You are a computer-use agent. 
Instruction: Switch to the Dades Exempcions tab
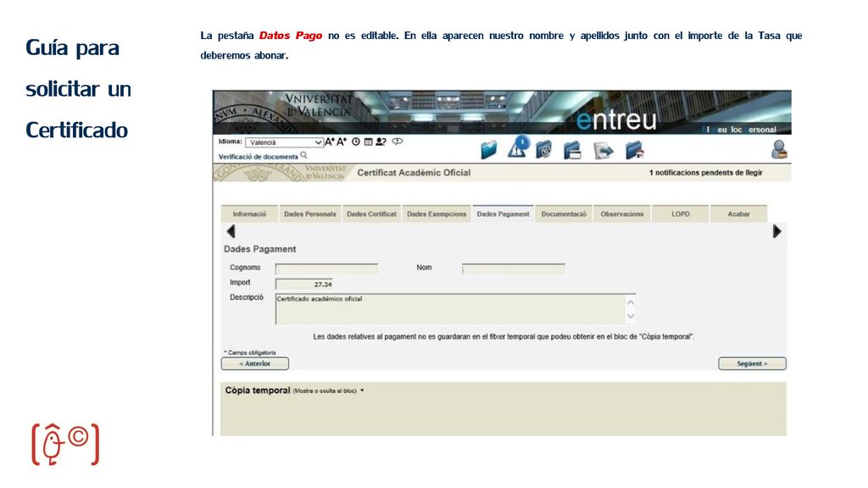coord(437,214)
